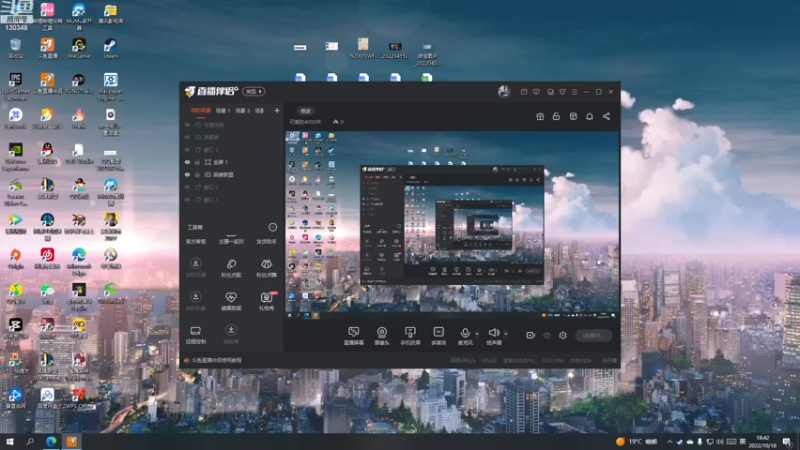Image resolution: width=800 pixels, height=450 pixels.
Task: Select the 发货助手 toolbox tab
Action: tap(266, 241)
